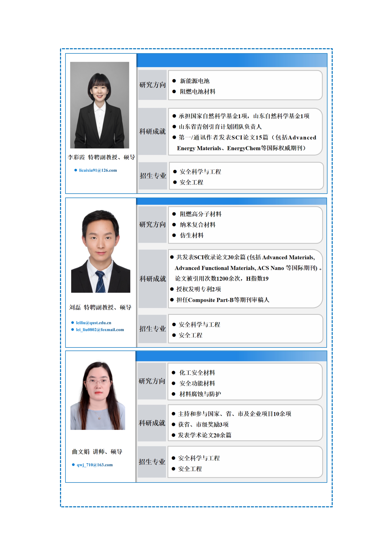Click the name 曲文娟 讲师 caption
392x555 pixels.
click(97, 452)
